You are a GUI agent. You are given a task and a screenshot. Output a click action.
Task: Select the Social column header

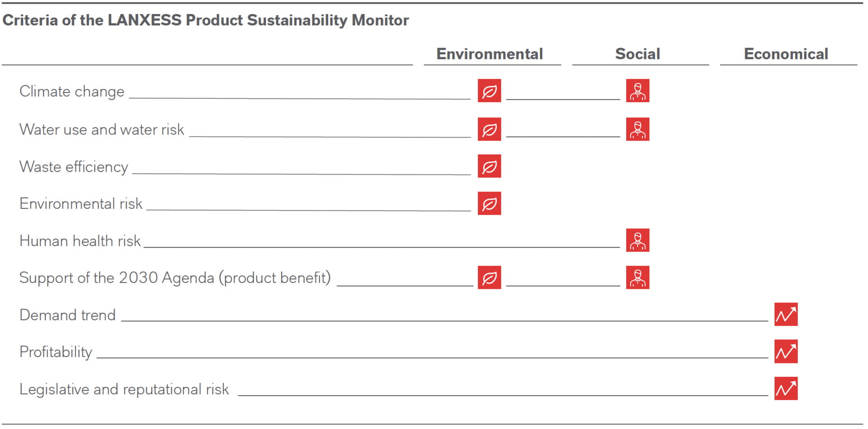pyautogui.click(x=637, y=54)
